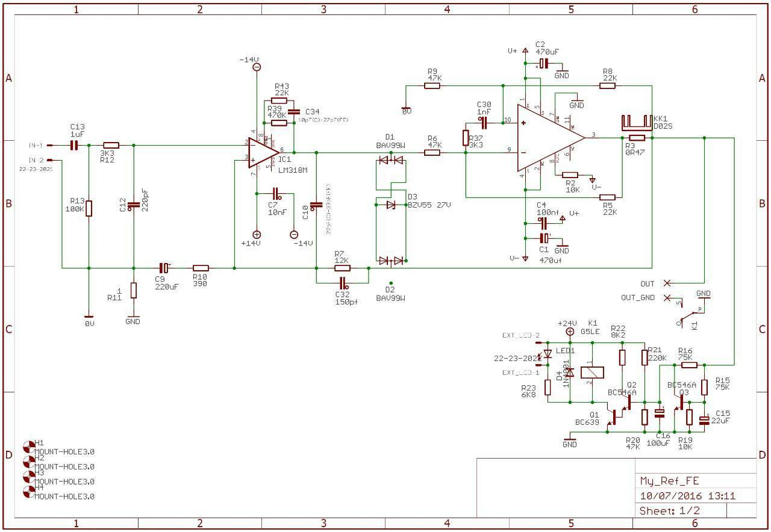This screenshot has height=532, width=771.
Task: Click the +24V supply circle symbol
Action: [x=570, y=332]
